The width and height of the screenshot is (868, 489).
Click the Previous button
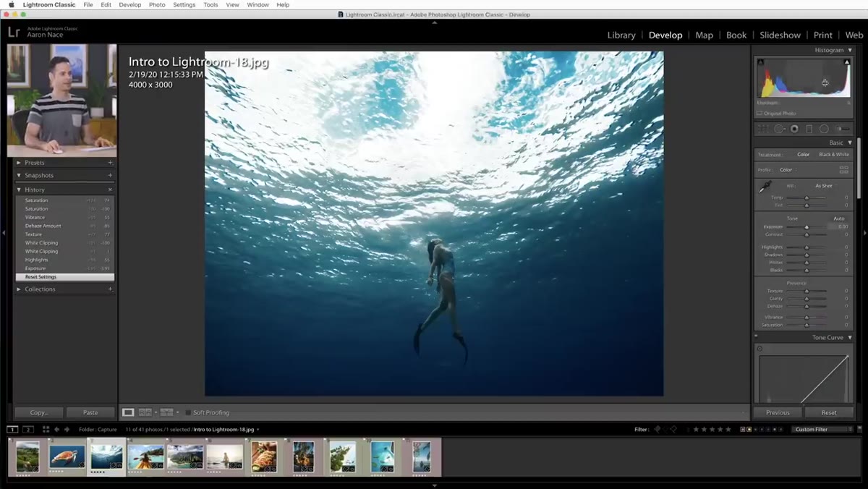(x=778, y=412)
